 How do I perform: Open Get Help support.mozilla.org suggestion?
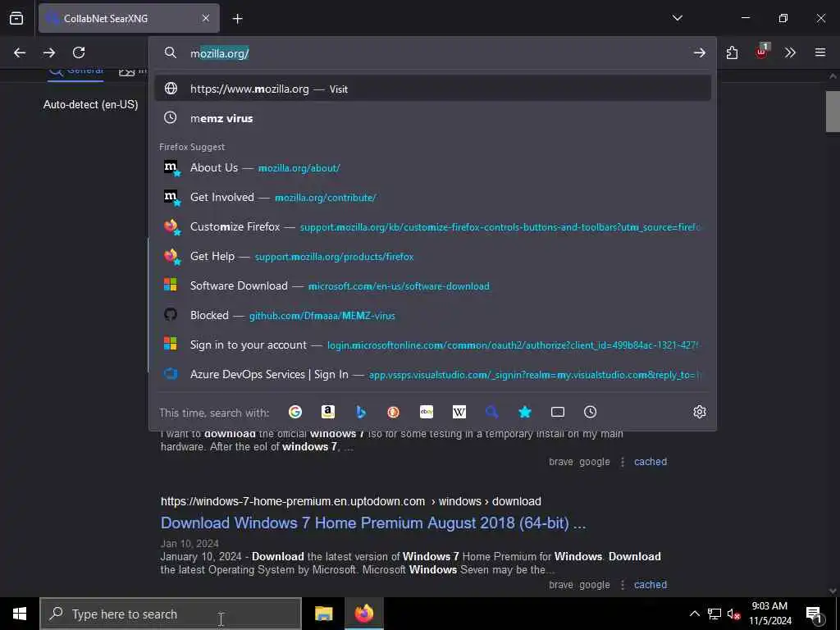coord(432,256)
